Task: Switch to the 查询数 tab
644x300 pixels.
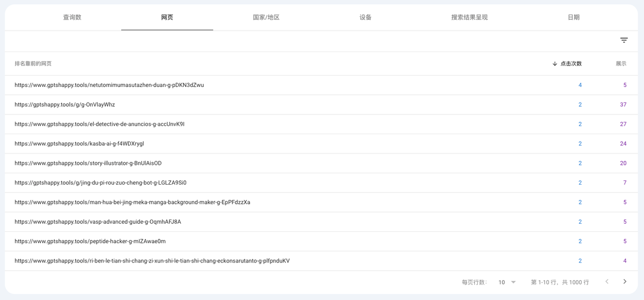Action: click(72, 17)
